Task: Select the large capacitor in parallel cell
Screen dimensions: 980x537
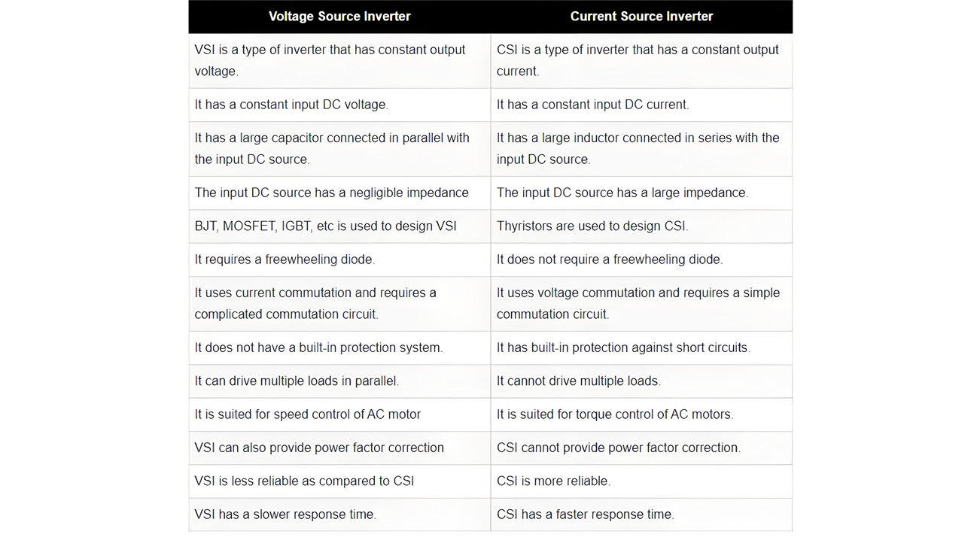Action: click(339, 149)
